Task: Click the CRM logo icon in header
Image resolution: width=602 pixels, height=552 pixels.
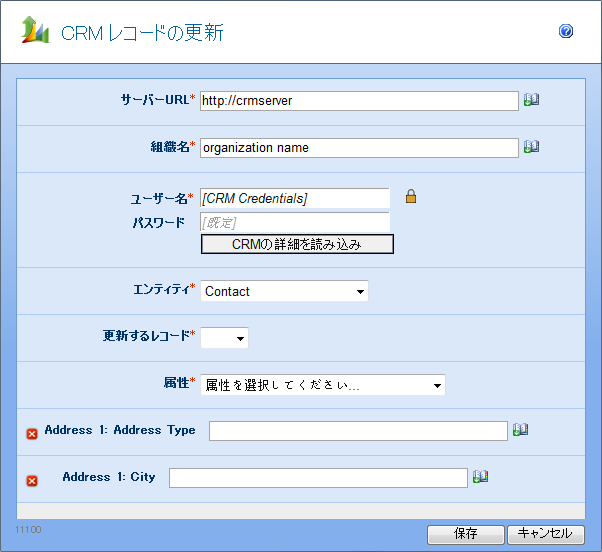Action: click(x=35, y=31)
